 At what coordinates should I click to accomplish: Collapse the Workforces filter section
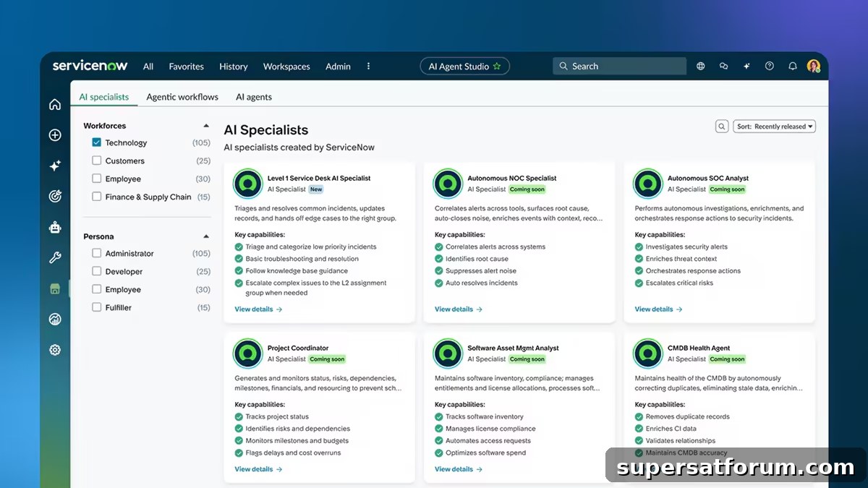coord(206,126)
